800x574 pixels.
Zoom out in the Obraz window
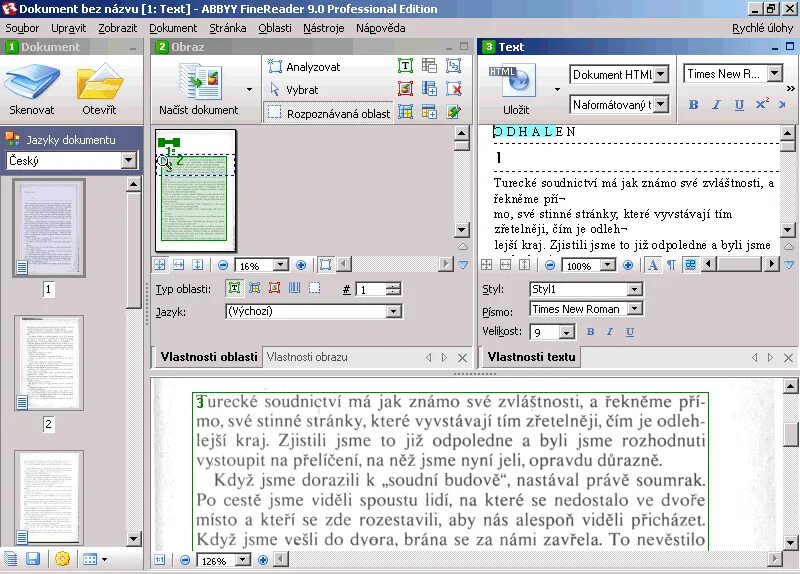pyautogui.click(x=223, y=265)
